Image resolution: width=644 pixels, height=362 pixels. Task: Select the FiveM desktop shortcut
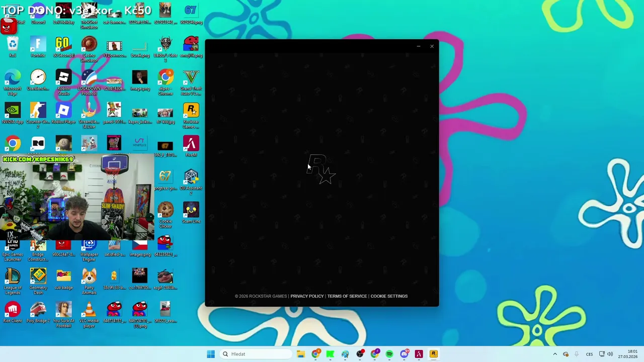(191, 146)
